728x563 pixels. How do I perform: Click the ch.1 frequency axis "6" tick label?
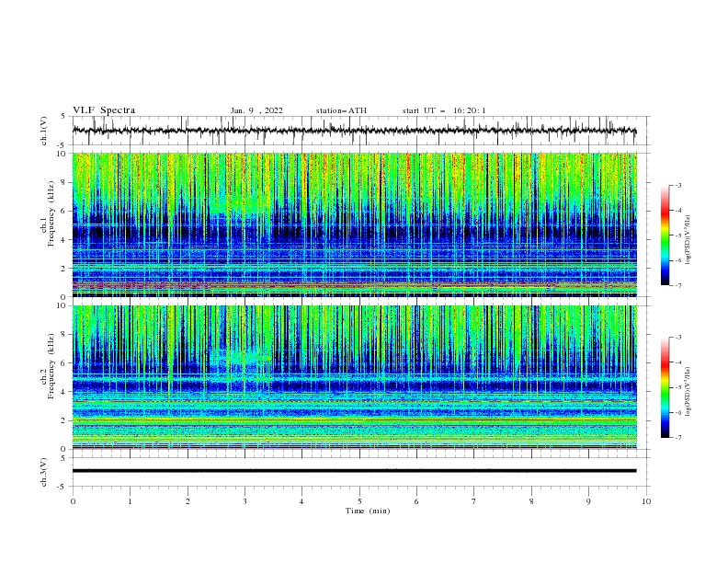(x=64, y=211)
